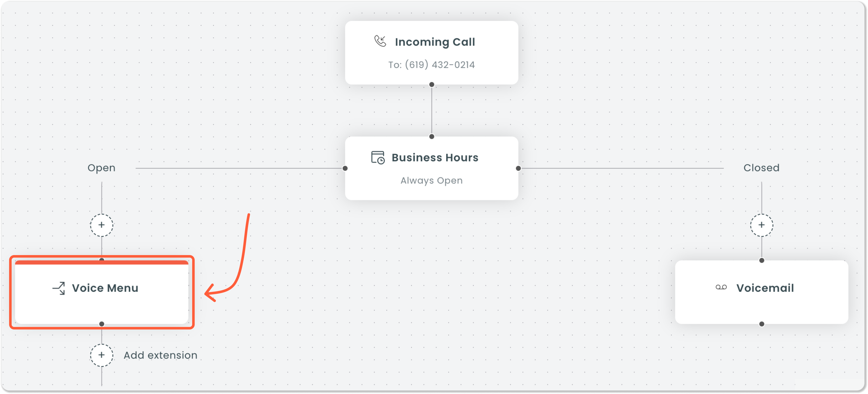This screenshot has height=394, width=868.
Task: Click the Business Hours calendar clock icon
Action: point(378,158)
